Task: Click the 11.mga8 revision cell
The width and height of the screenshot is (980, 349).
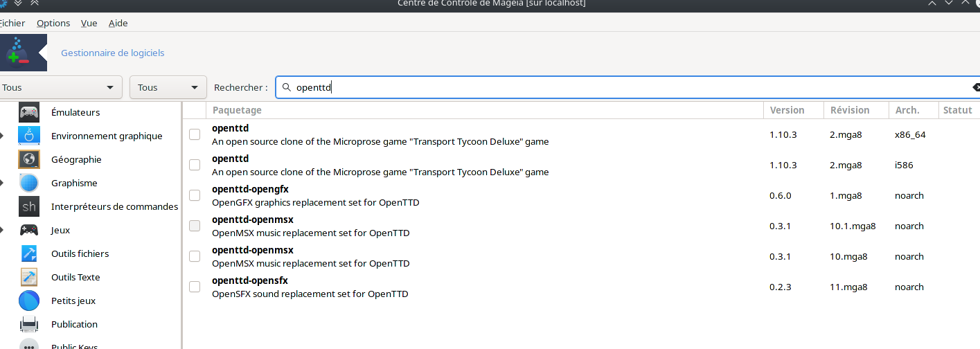Action: point(848,287)
